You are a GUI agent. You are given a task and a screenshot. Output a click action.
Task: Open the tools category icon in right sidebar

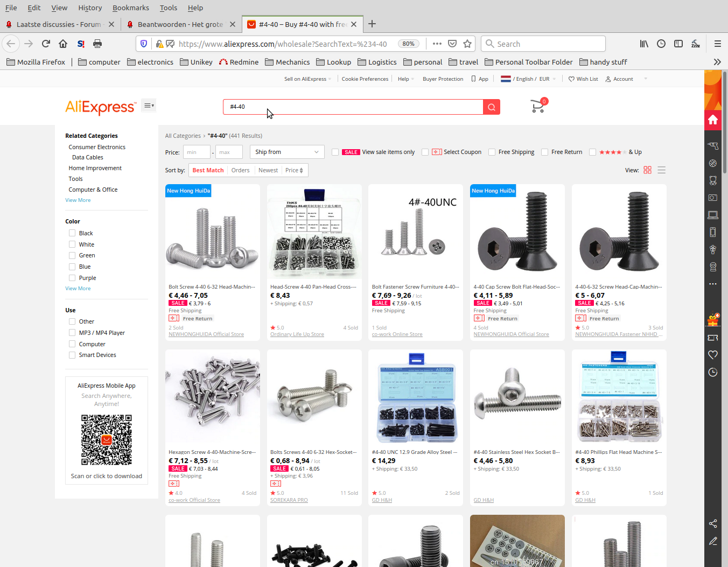coord(713,146)
